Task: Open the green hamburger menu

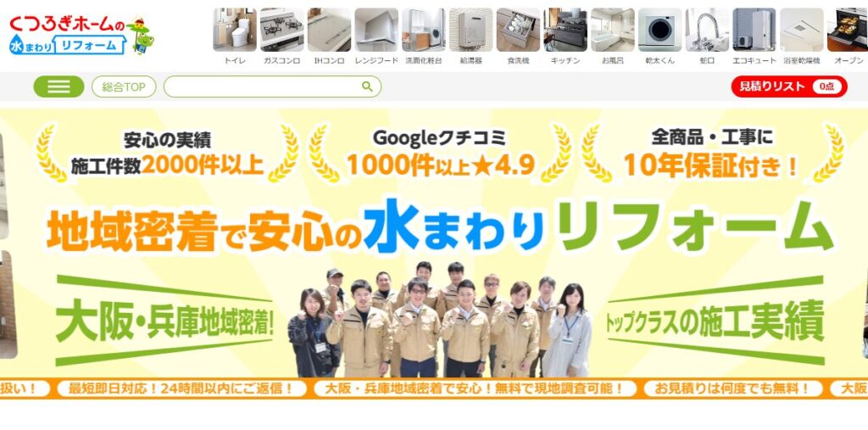Action: click(x=58, y=87)
